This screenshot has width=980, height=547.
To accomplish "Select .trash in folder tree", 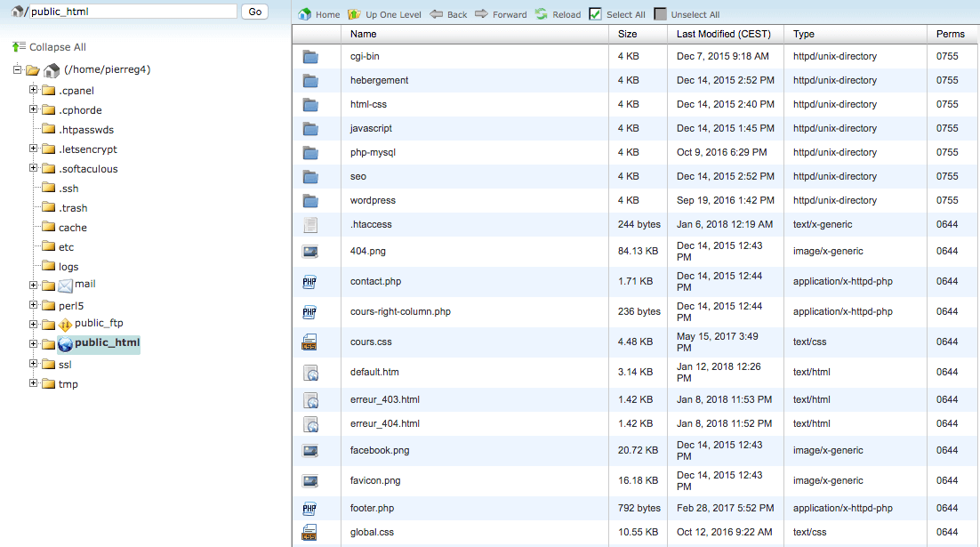I will point(73,207).
